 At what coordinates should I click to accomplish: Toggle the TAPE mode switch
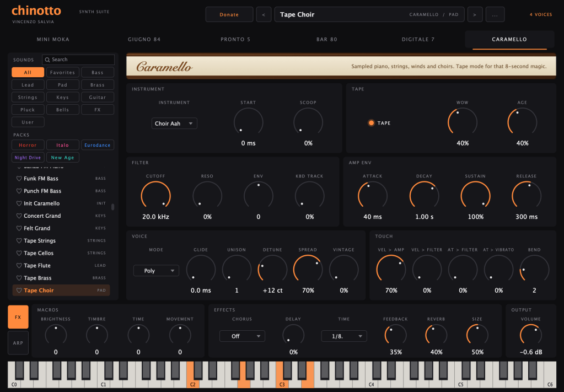point(371,123)
